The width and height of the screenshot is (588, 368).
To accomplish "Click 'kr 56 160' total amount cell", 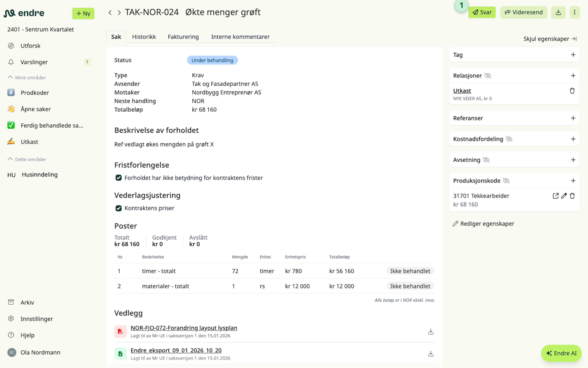I will point(342,271).
